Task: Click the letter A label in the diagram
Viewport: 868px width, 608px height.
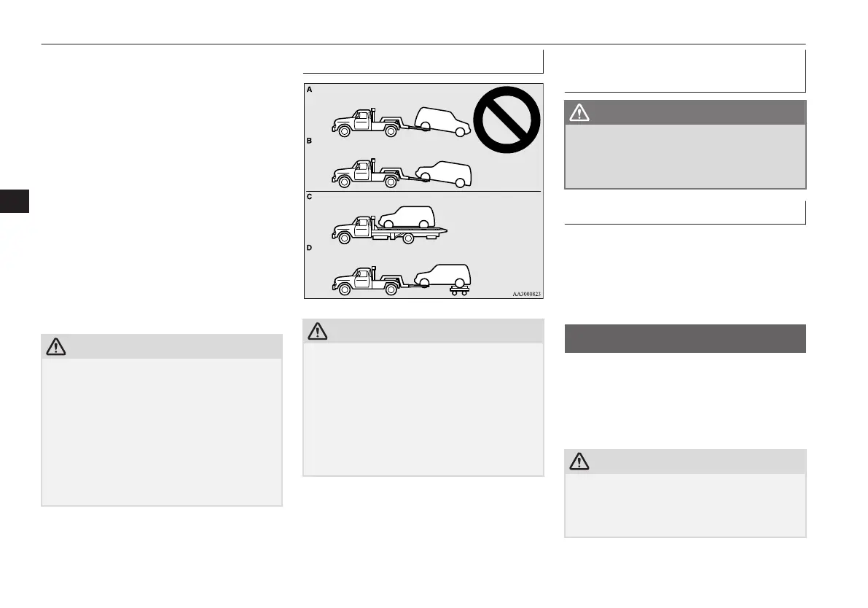Action: pos(310,89)
